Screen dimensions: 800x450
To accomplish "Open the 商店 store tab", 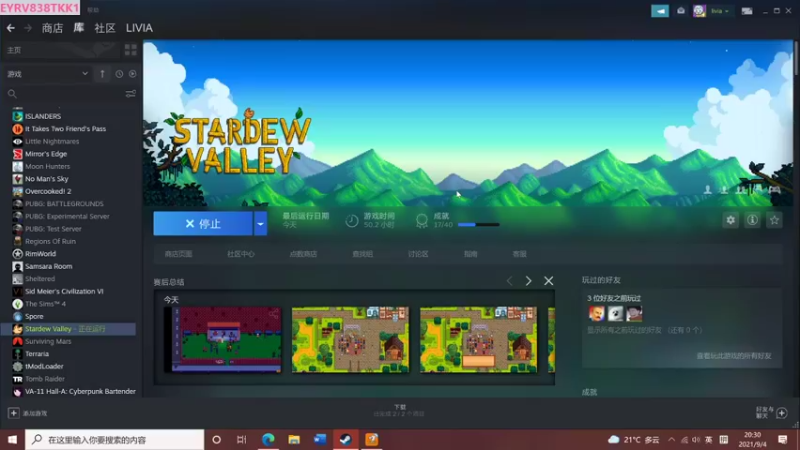I will [52, 28].
